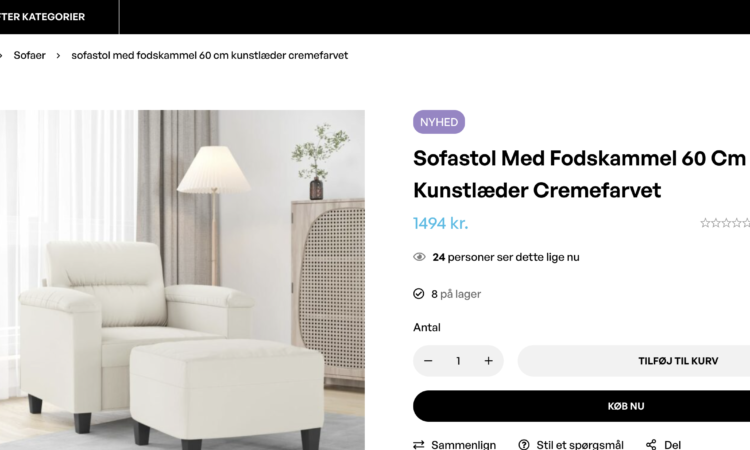
Task: Click the breadcrumb chevron after Sofaer
Action: tap(58, 55)
